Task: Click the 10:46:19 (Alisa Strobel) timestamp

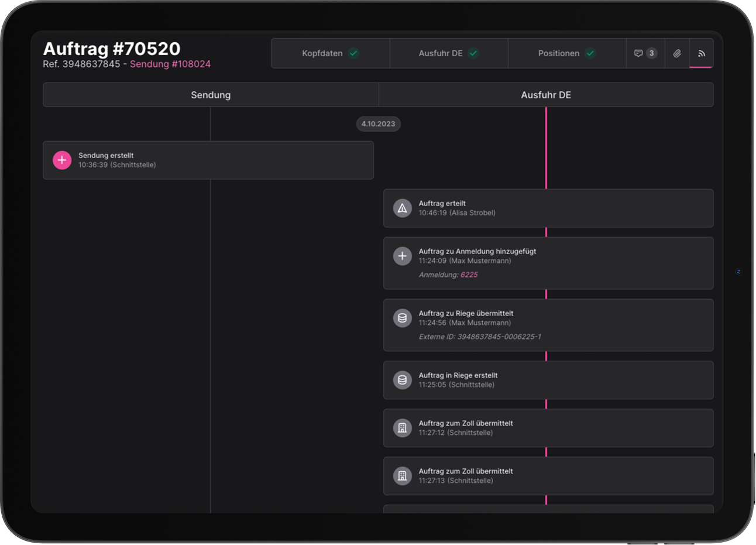Action: pos(457,213)
